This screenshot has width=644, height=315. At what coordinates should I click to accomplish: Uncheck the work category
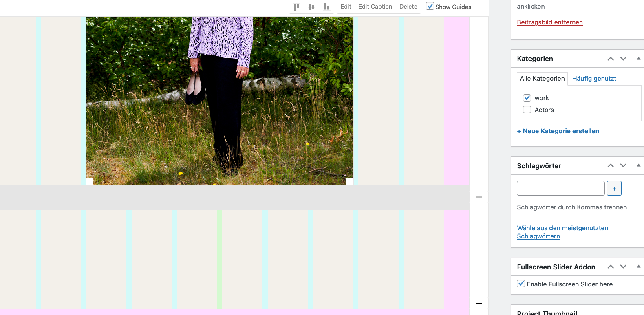(527, 98)
